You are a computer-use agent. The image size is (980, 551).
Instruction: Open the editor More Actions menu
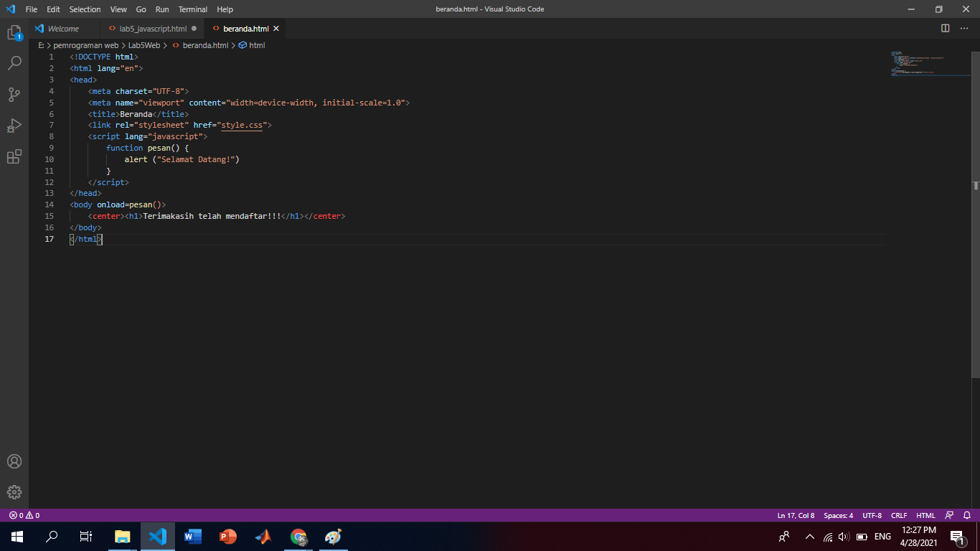click(964, 28)
